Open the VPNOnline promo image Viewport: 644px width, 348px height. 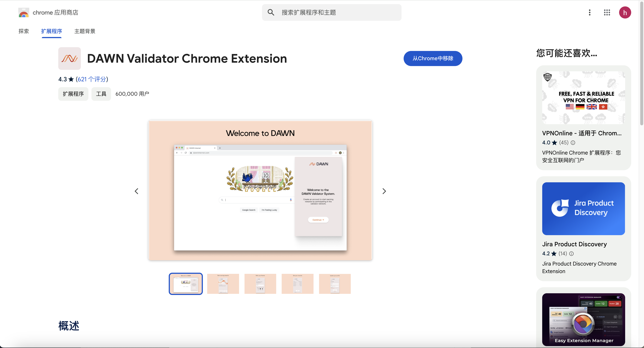click(583, 98)
